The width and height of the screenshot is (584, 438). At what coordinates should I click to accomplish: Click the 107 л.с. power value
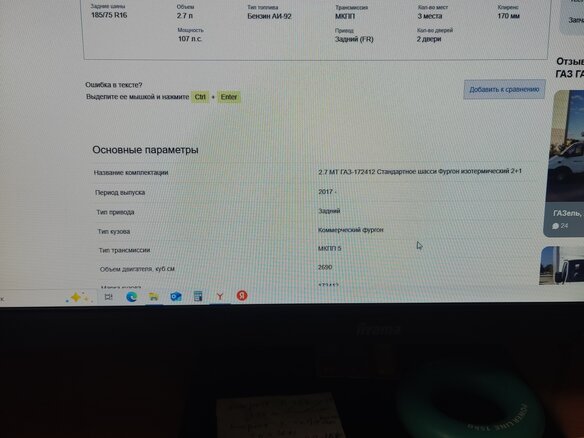tap(190, 39)
